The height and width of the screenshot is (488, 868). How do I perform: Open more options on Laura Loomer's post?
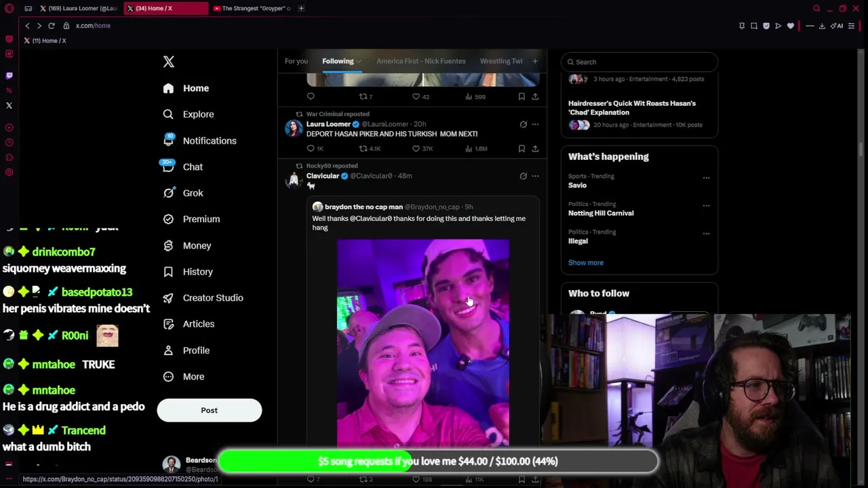tap(535, 125)
